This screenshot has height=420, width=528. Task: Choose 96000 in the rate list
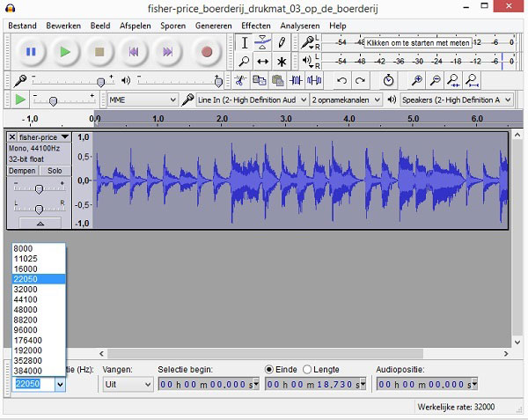coord(39,330)
